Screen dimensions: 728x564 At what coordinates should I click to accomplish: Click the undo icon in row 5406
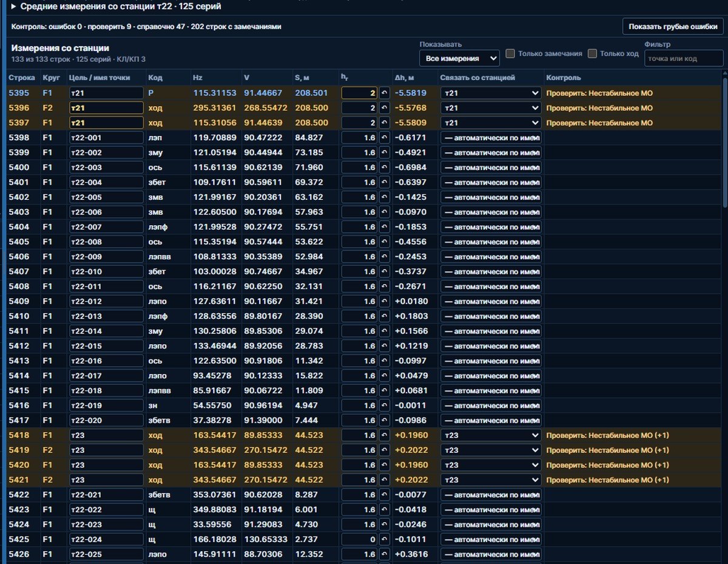(x=384, y=257)
